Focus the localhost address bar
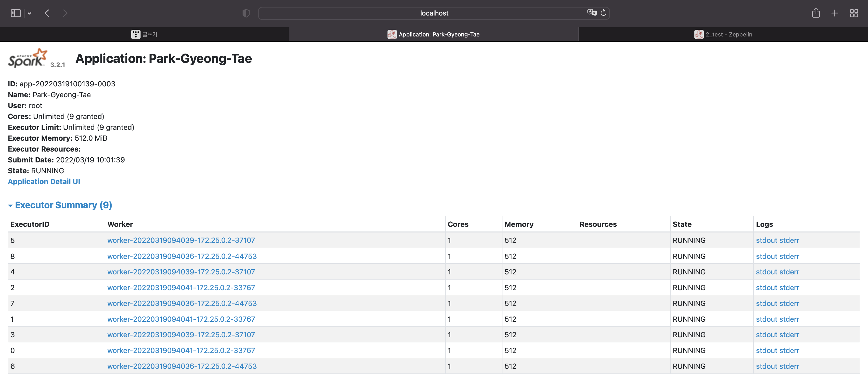This screenshot has height=390, width=868. pos(434,13)
